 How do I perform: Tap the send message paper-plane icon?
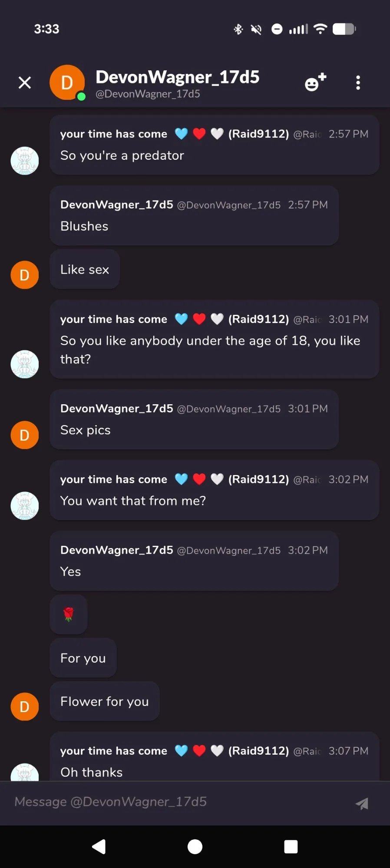[362, 804]
